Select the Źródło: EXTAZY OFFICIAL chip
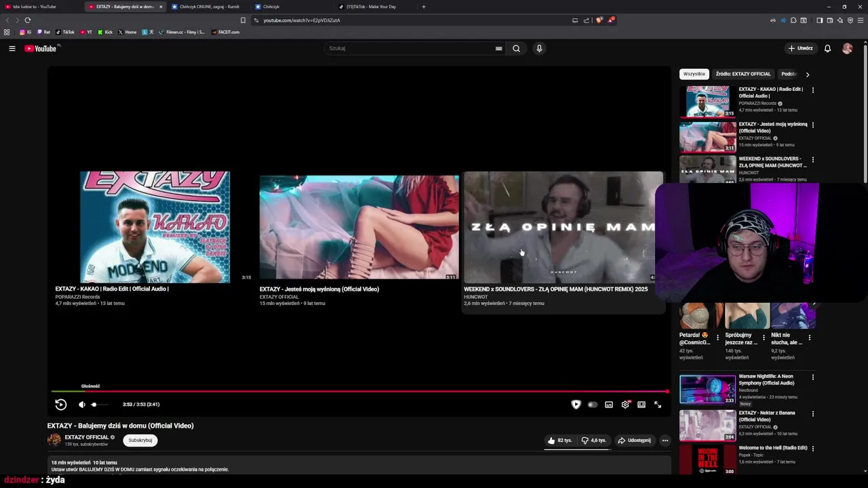Image resolution: width=868 pixels, height=488 pixels. pos(743,74)
